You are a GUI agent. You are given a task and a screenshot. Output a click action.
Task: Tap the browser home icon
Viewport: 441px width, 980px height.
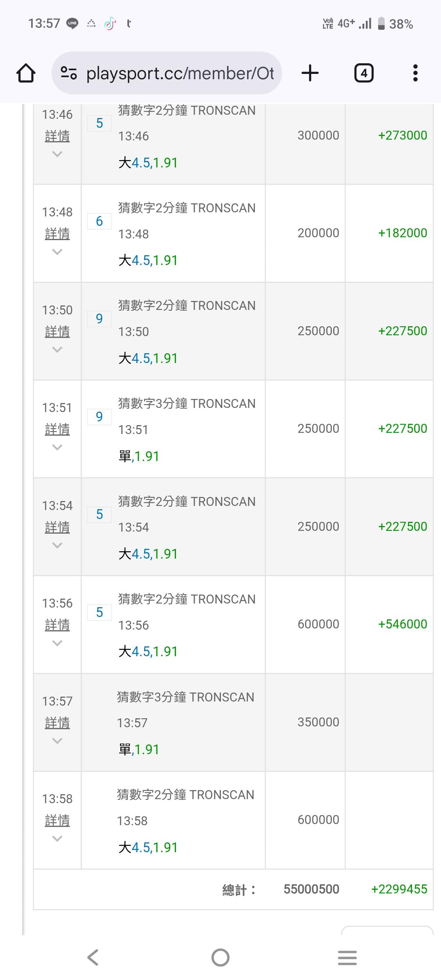point(26,73)
